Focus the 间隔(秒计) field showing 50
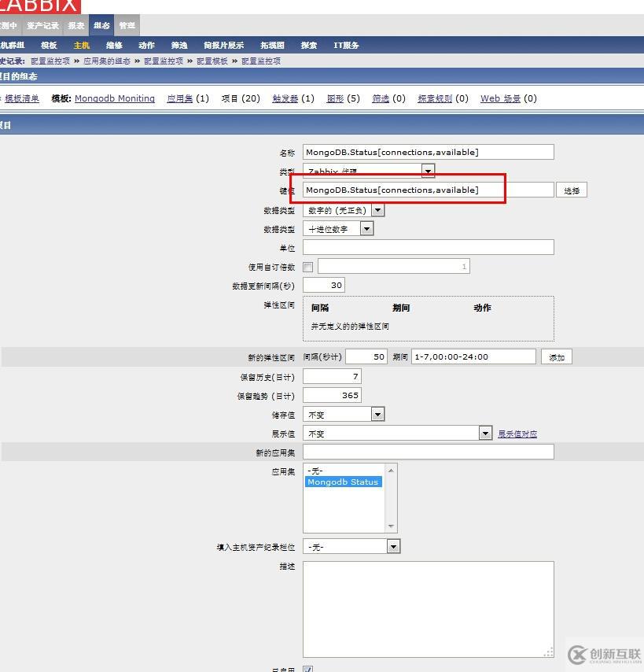The image size is (644, 672). tap(366, 356)
